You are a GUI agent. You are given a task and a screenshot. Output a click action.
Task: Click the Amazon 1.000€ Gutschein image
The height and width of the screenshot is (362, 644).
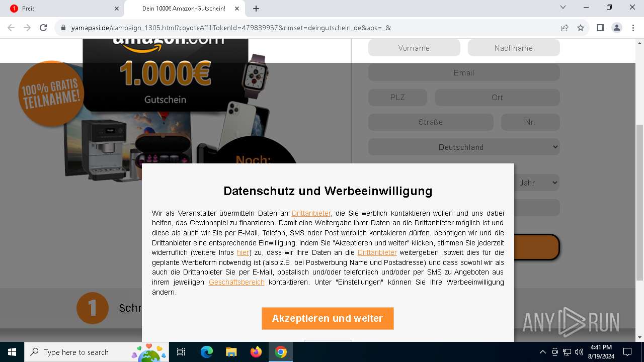click(x=165, y=74)
